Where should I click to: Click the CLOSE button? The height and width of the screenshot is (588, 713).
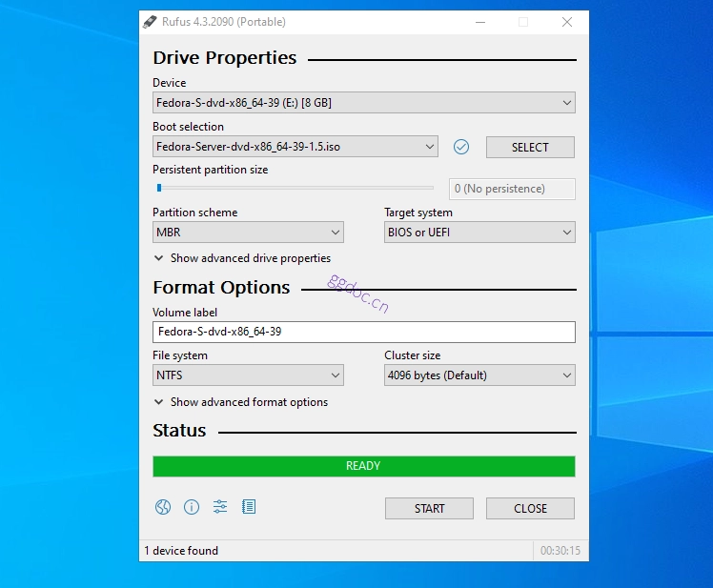530,508
